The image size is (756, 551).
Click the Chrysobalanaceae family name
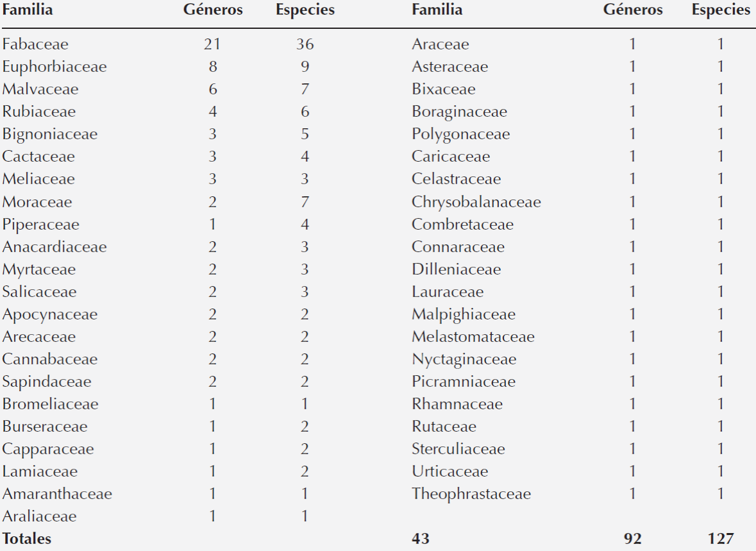pos(476,202)
